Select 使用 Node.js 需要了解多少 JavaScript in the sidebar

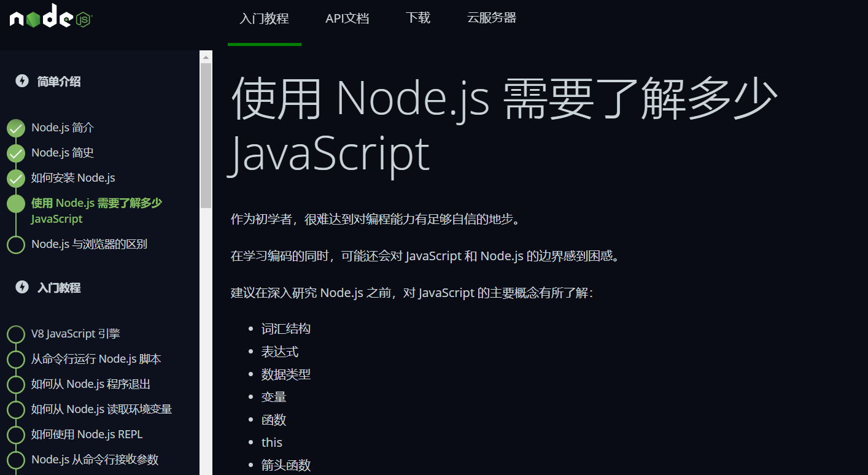(x=96, y=210)
